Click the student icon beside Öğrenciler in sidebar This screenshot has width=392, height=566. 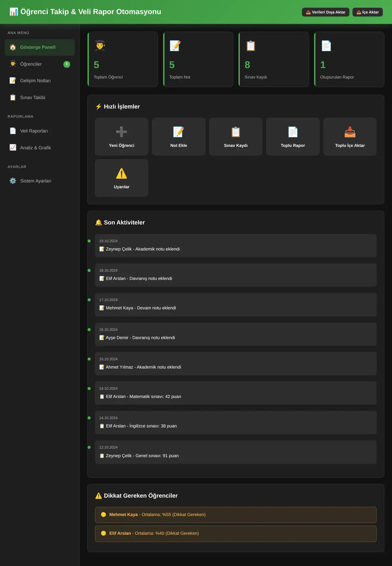pyautogui.click(x=13, y=64)
